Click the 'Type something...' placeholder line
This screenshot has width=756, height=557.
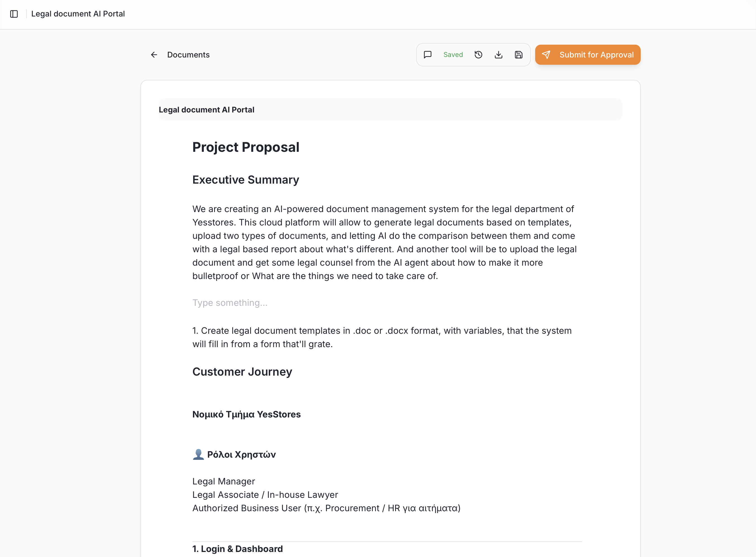coord(230,303)
